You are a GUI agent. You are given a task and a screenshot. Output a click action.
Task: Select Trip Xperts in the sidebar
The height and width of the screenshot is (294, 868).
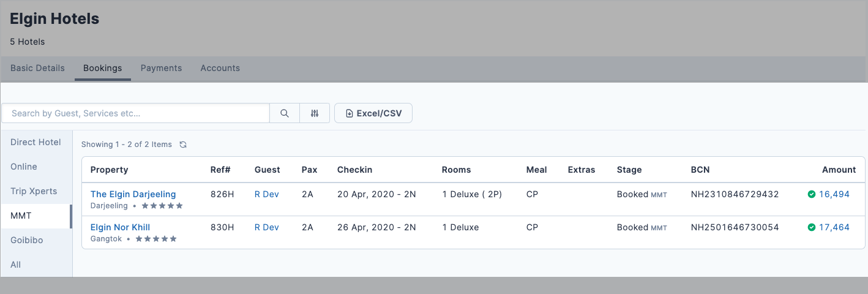point(34,191)
